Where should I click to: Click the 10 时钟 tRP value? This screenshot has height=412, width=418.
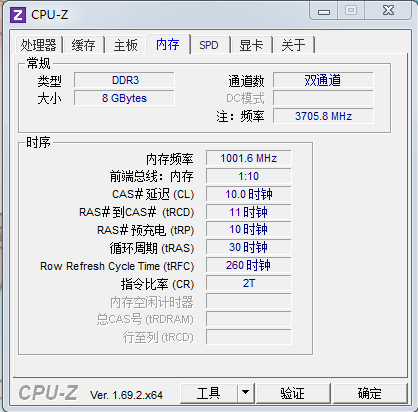coord(249,230)
